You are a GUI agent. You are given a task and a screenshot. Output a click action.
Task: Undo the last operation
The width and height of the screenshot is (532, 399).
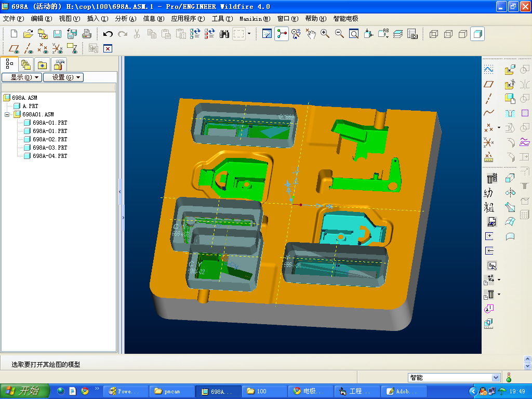point(108,34)
